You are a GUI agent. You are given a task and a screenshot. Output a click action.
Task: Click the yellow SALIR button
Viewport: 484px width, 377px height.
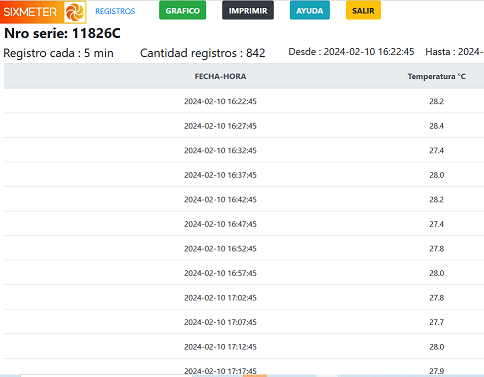363,10
